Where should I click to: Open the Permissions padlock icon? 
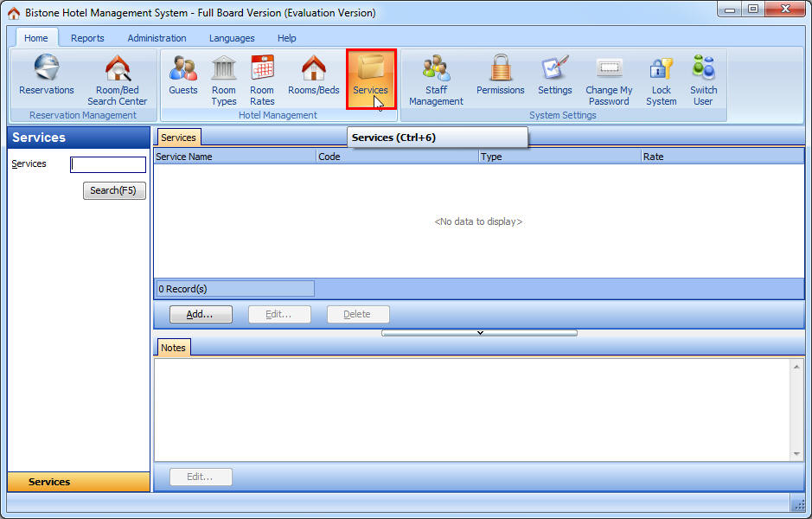coord(500,76)
